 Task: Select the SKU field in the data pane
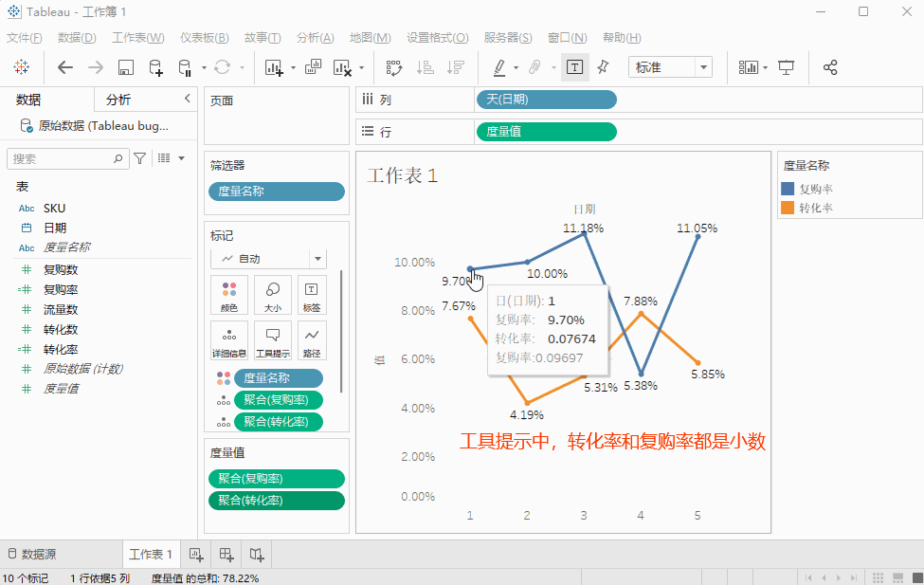(54, 209)
